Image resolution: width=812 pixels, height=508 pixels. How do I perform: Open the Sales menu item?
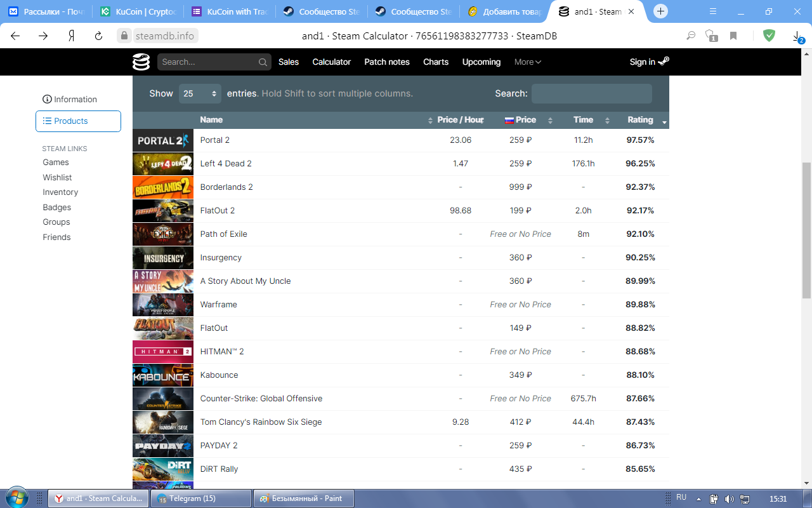pos(289,62)
